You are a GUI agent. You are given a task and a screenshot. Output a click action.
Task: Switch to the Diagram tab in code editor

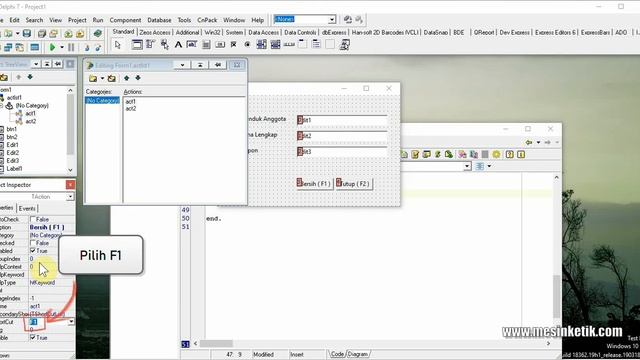pos(358,354)
